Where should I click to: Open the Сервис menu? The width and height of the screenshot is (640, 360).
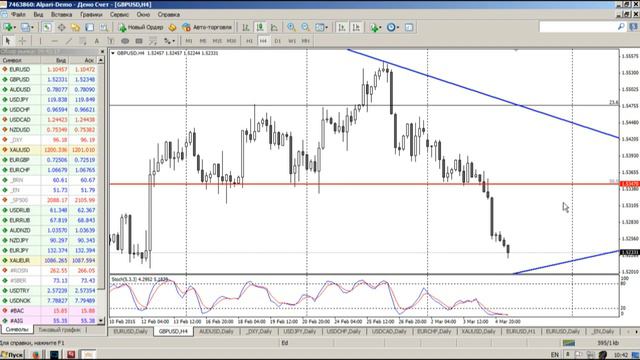(x=119, y=14)
